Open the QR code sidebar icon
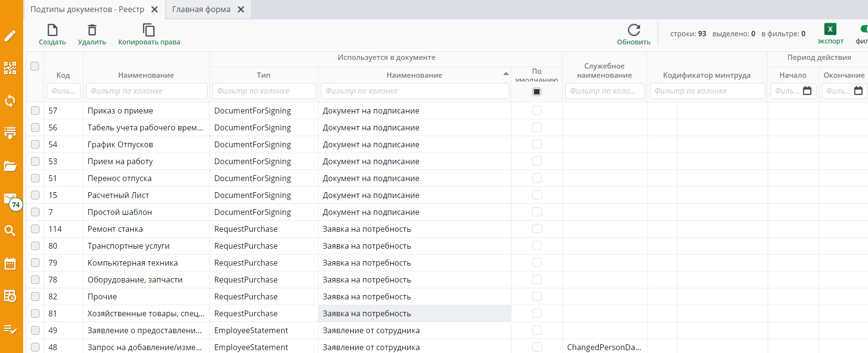Screen dimensions: 868x353 point(10,68)
